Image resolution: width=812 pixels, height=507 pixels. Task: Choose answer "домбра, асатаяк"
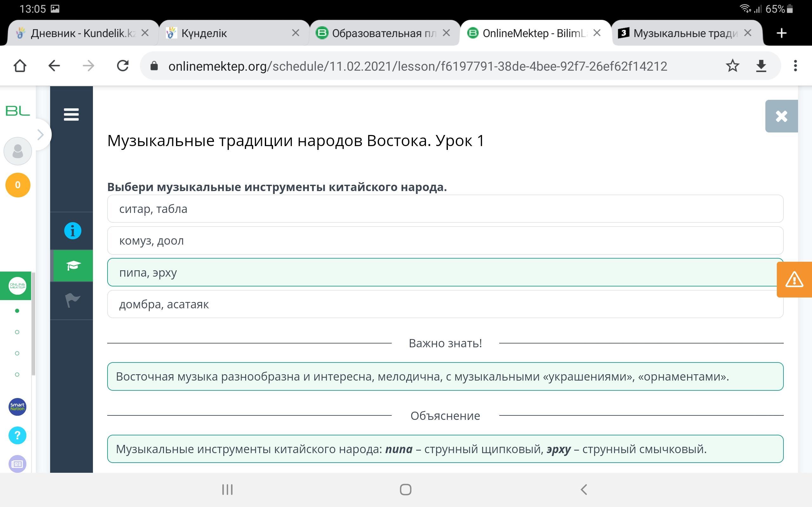point(445,304)
